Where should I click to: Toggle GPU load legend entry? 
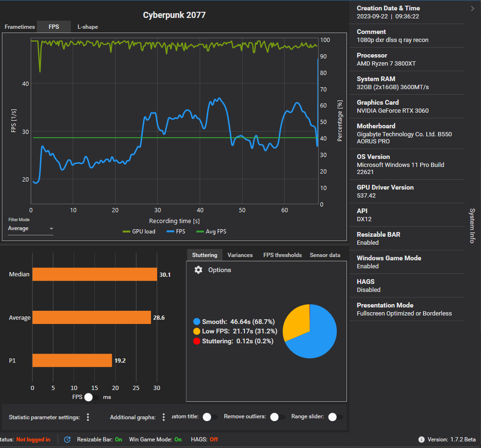coord(139,232)
